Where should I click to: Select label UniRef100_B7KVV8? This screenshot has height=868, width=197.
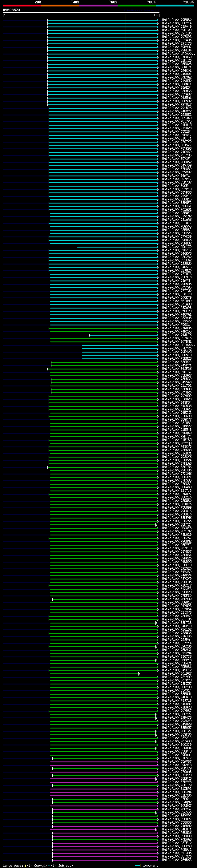pos(177,782)
